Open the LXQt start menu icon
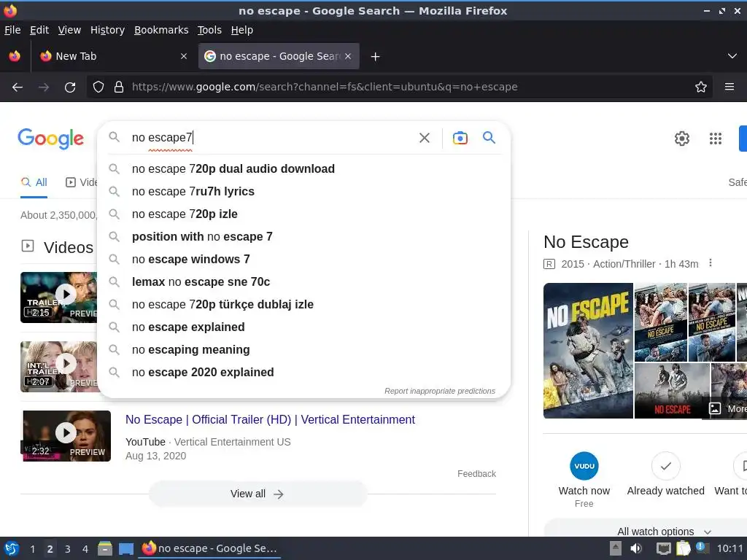 [12, 548]
